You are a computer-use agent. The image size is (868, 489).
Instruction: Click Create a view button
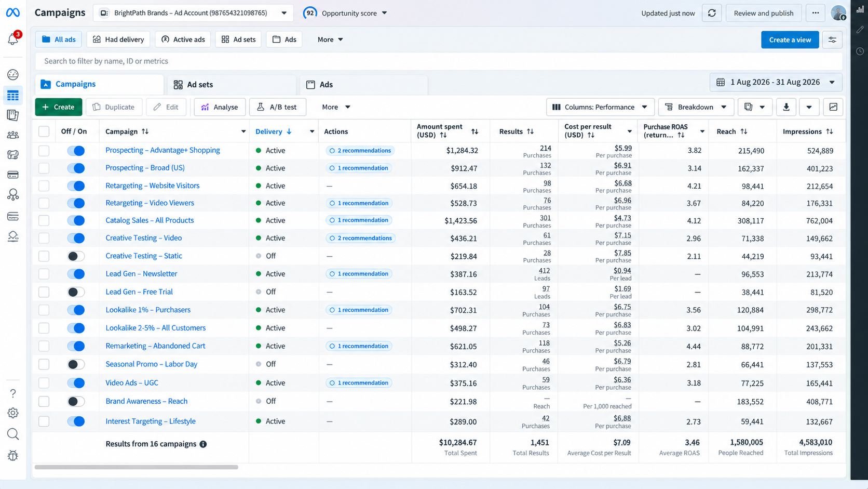790,39
